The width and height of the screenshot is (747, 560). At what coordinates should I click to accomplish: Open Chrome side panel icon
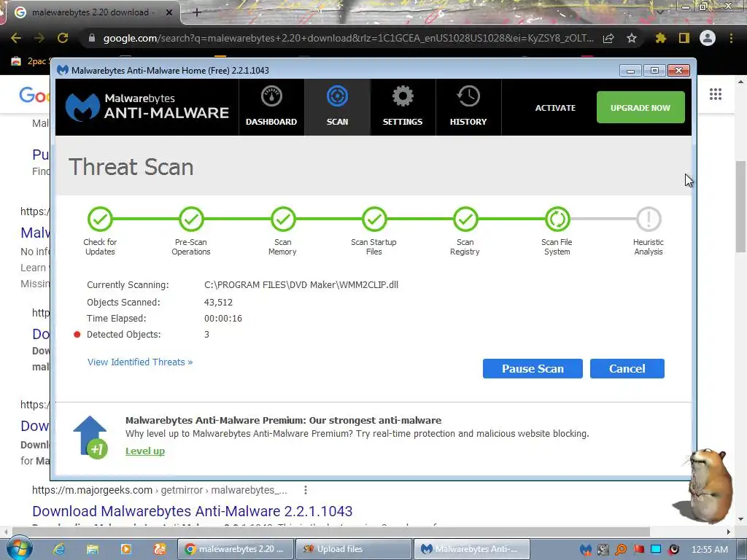click(684, 38)
